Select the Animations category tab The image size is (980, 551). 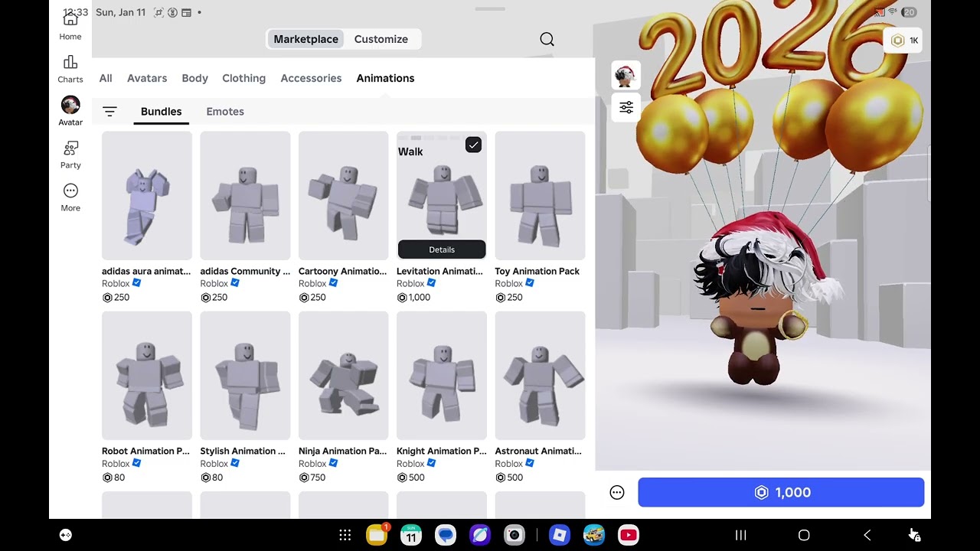[x=385, y=78]
